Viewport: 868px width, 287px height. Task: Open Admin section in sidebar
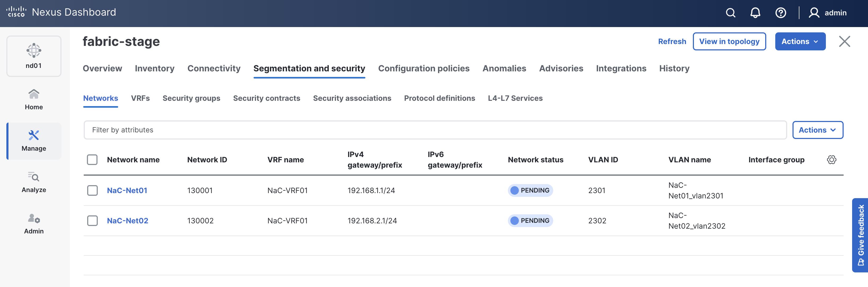34,224
